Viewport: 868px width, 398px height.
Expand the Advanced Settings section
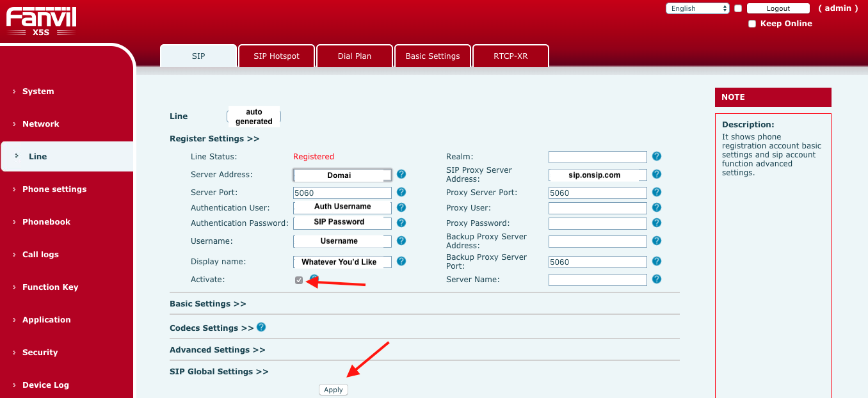218,349
